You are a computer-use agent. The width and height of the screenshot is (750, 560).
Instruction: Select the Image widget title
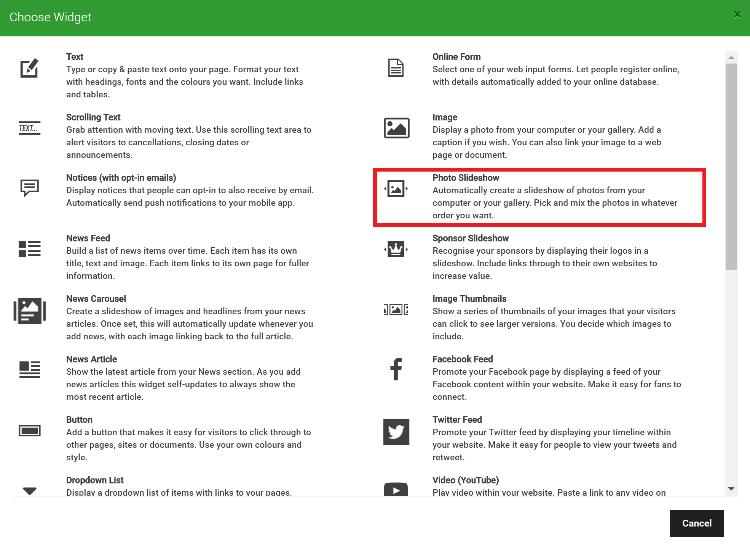(x=445, y=117)
